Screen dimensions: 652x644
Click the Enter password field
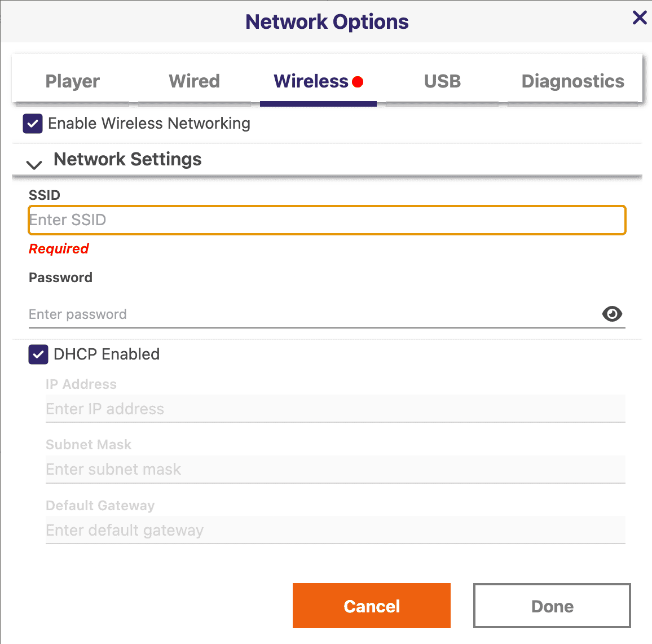coord(314,314)
